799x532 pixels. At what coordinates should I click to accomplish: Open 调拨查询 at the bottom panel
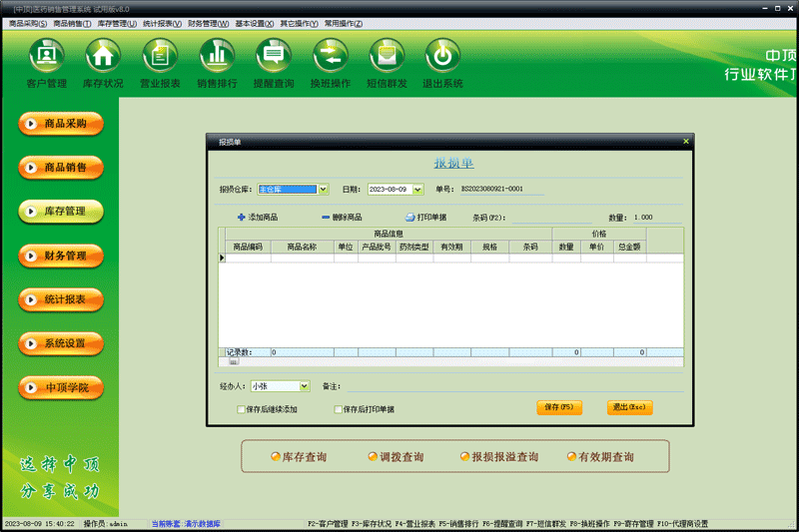click(x=396, y=457)
